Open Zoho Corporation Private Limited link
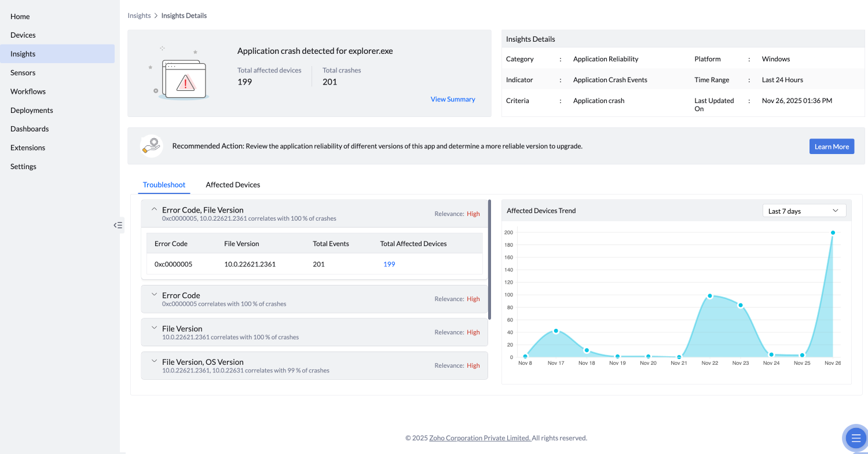 point(479,438)
